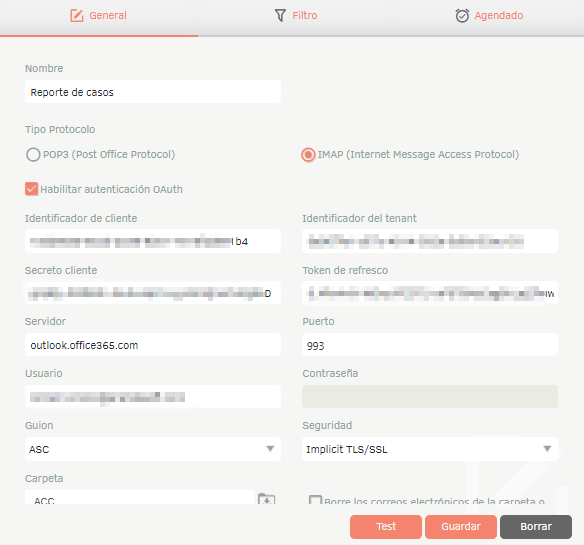
Task: Click the Borrar button
Action: tap(536, 526)
